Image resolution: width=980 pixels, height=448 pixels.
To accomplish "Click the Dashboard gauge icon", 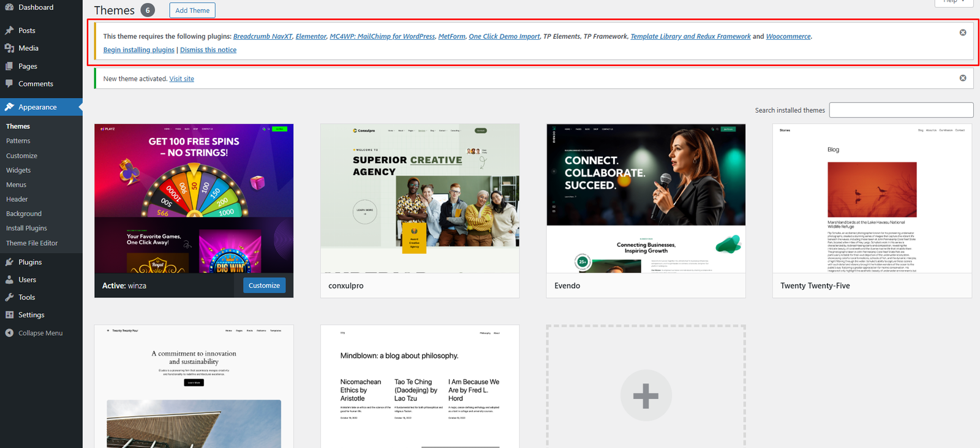I will point(9,7).
